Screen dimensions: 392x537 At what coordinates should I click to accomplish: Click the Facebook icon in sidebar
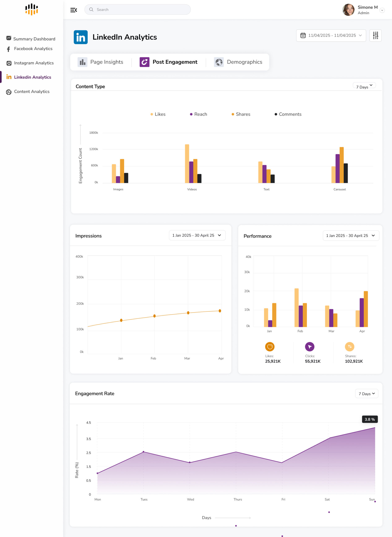[9, 49]
